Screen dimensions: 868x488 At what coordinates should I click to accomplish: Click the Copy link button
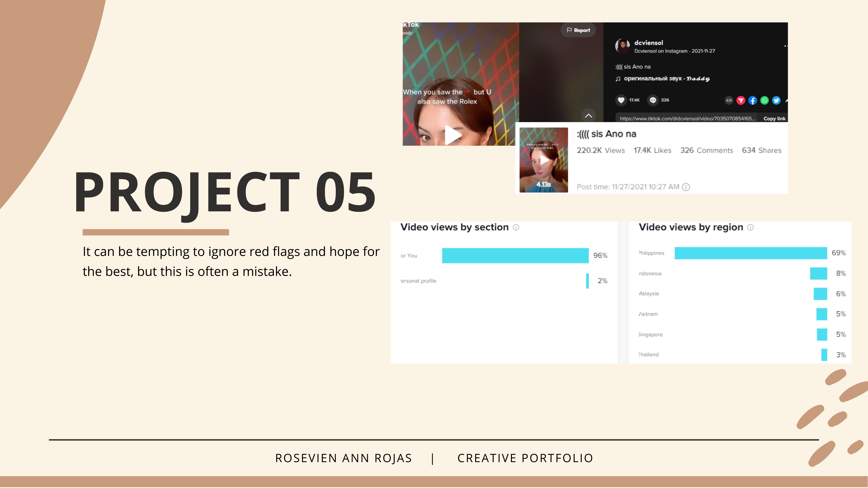774,119
